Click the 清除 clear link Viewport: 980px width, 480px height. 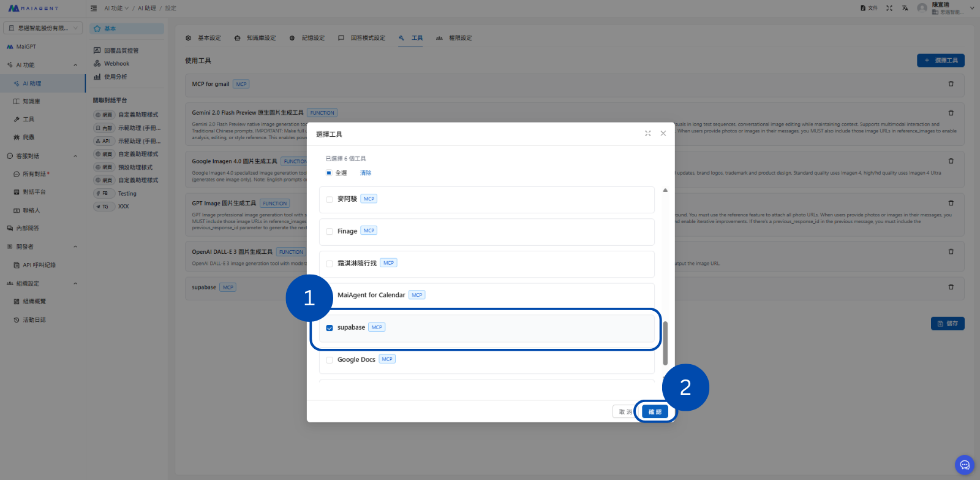[x=366, y=173]
